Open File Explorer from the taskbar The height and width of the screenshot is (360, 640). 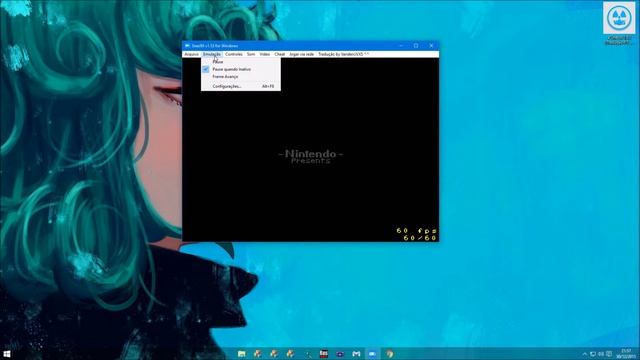tap(242, 354)
